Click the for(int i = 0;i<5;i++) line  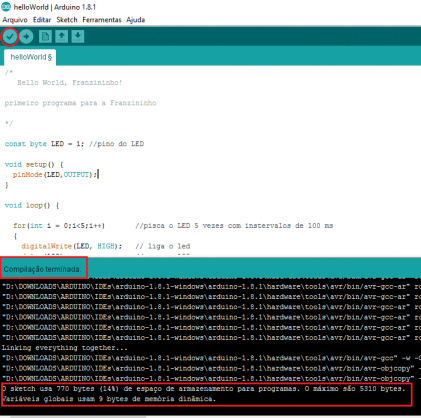[59, 226]
